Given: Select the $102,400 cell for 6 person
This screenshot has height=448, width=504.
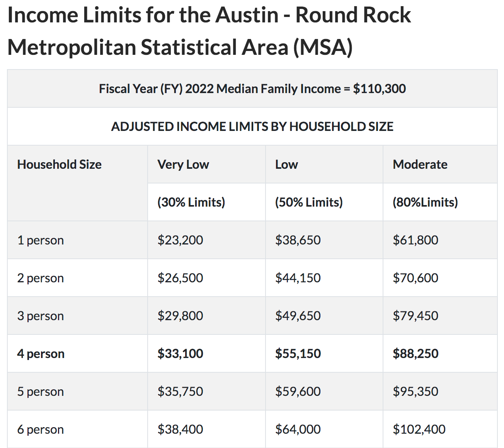Looking at the screenshot, I should 440,429.
